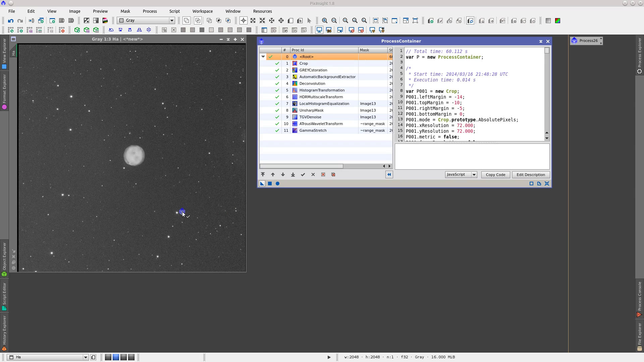Click the LocalHistogramEqualization process icon
The height and width of the screenshot is (362, 644).
294,104
